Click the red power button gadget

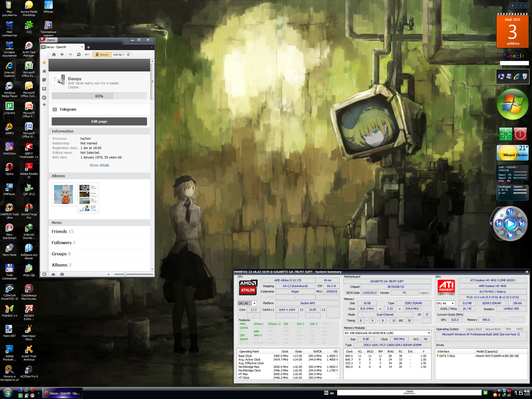click(x=520, y=134)
